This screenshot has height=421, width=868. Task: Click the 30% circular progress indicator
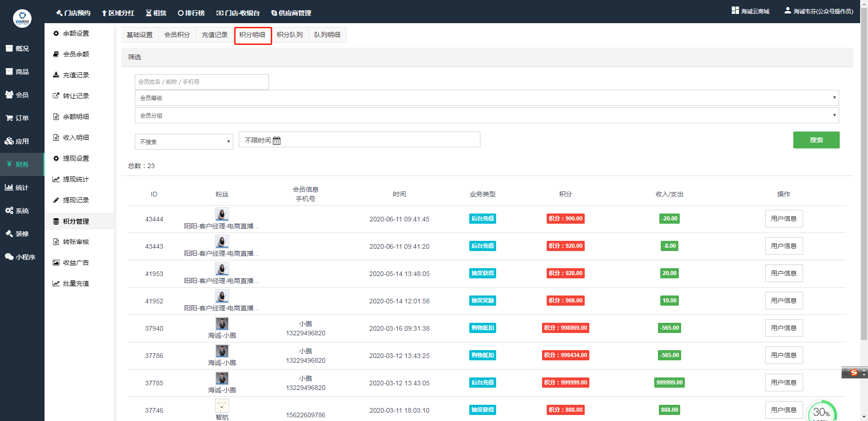click(x=822, y=411)
